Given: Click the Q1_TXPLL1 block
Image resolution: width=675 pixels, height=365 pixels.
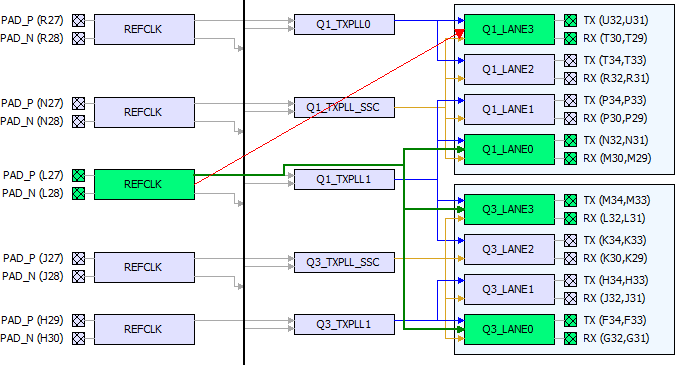Looking at the screenshot, I should pyautogui.click(x=344, y=179).
